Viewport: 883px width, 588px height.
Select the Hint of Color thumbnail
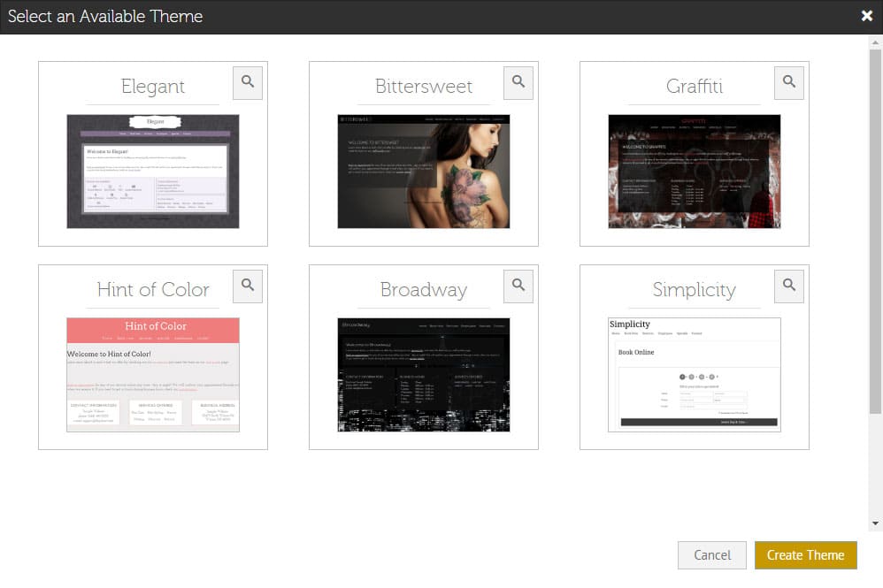tap(153, 375)
